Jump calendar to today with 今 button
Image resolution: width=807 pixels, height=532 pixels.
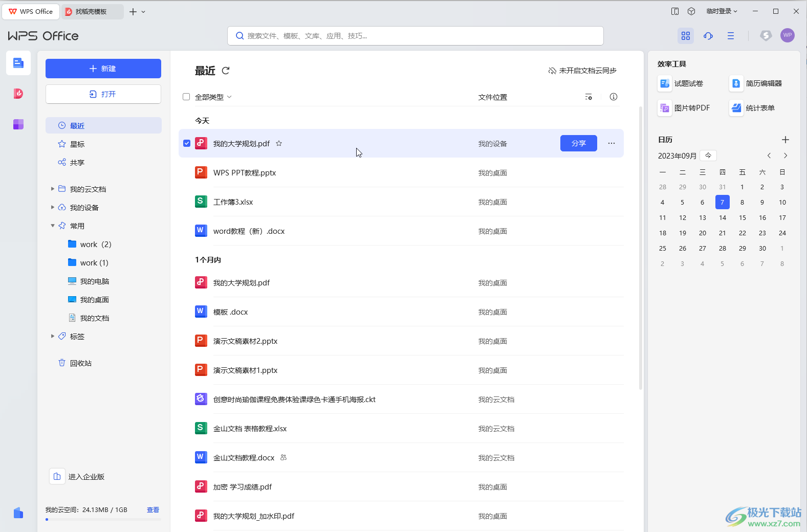708,156
